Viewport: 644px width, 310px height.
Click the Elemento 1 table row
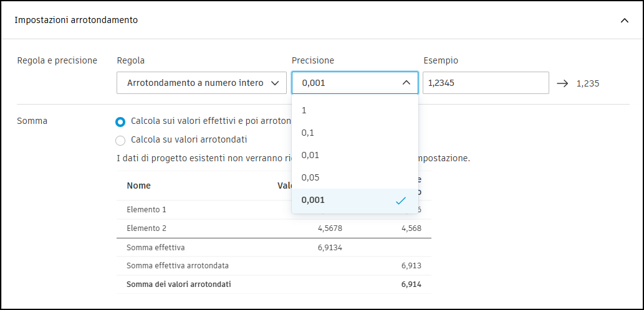[147, 210]
